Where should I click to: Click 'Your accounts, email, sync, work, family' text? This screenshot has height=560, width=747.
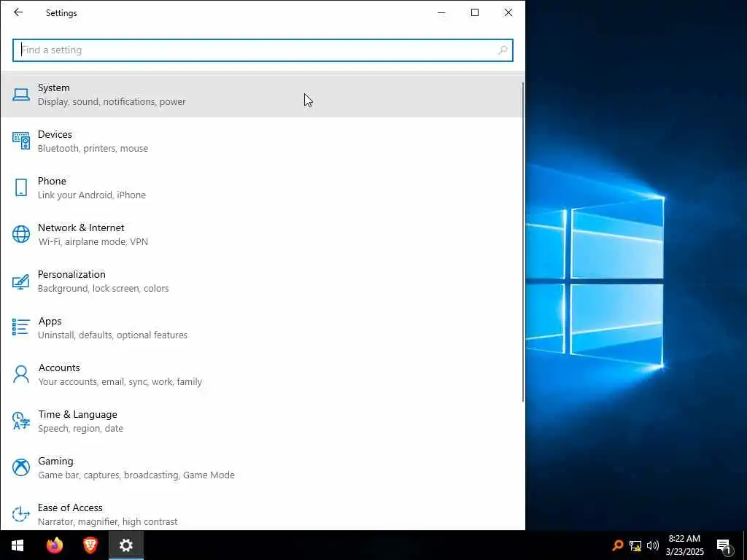120,381
